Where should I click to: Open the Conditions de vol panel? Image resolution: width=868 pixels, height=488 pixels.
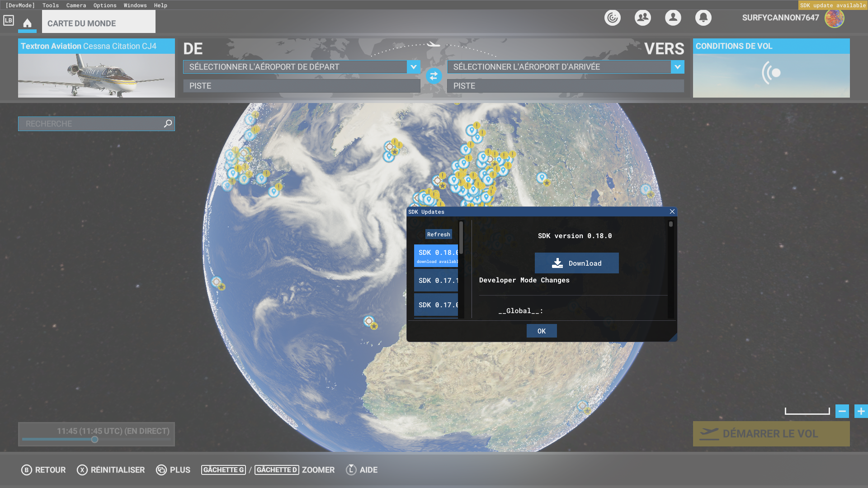[x=771, y=68]
